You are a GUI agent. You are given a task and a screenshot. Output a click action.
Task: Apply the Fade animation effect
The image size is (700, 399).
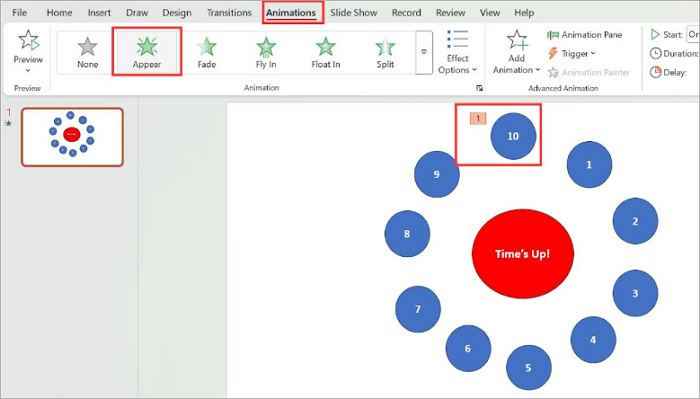click(x=207, y=52)
